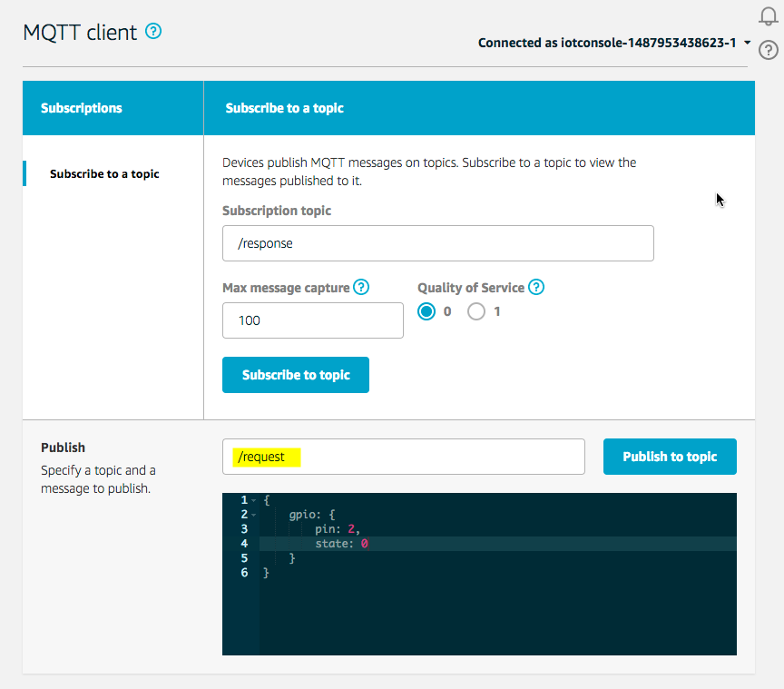Image resolution: width=784 pixels, height=689 pixels.
Task: Click line number 6 in editor gutter
Action: coord(244,573)
